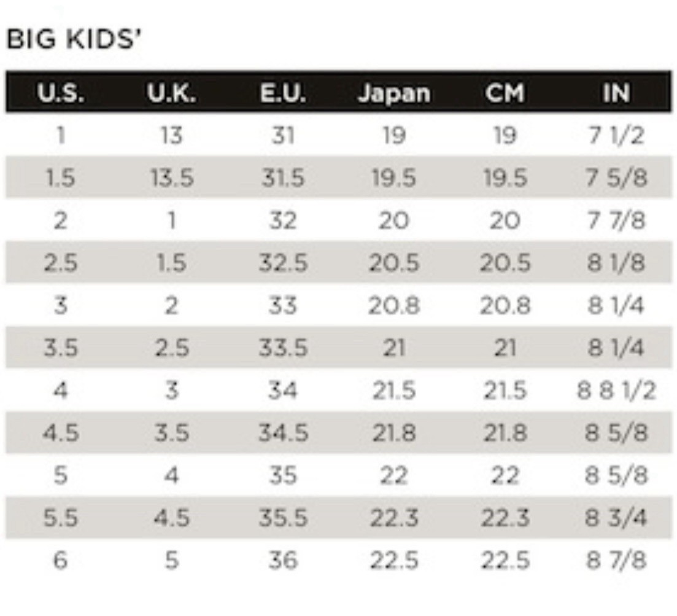Click the 33.5 E.U. size cell
This screenshot has width=677, height=616.
pos(283,348)
